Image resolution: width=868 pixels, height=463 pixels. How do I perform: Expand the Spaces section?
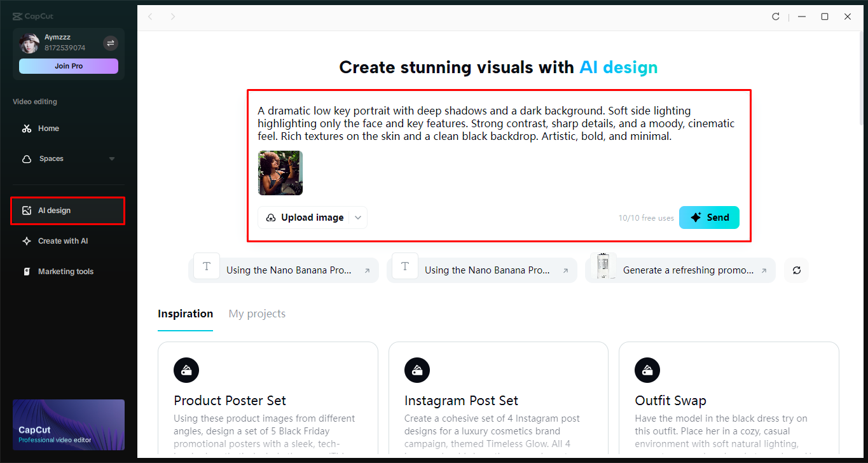(x=111, y=158)
